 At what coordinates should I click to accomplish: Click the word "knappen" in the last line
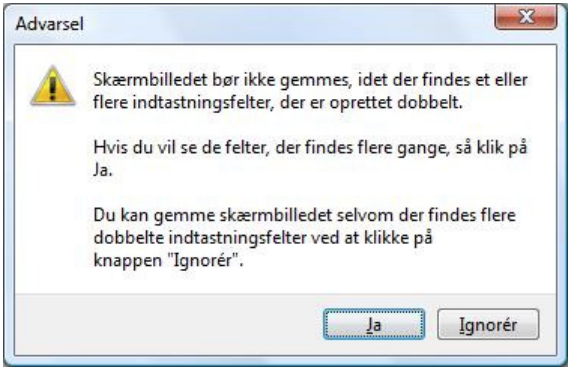pos(128,261)
